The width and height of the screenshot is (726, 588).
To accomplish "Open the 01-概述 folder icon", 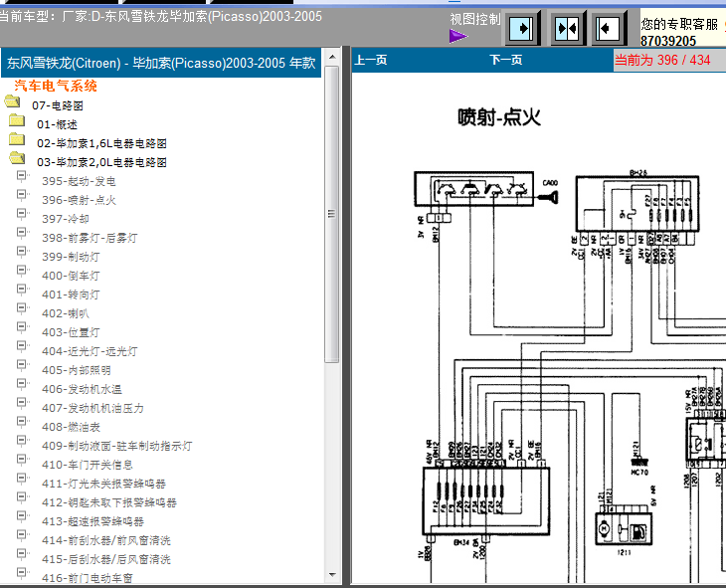I will (x=17, y=120).
